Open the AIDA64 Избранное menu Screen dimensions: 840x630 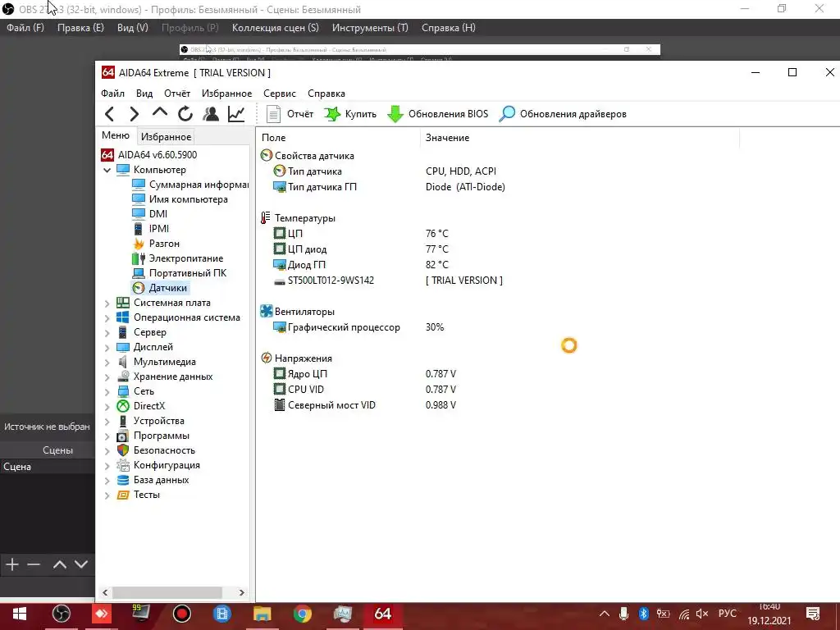[x=226, y=94]
